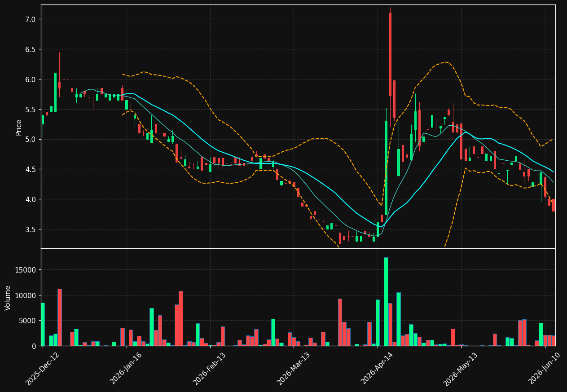Click the 2026-Jan-16 date label

click(126, 369)
